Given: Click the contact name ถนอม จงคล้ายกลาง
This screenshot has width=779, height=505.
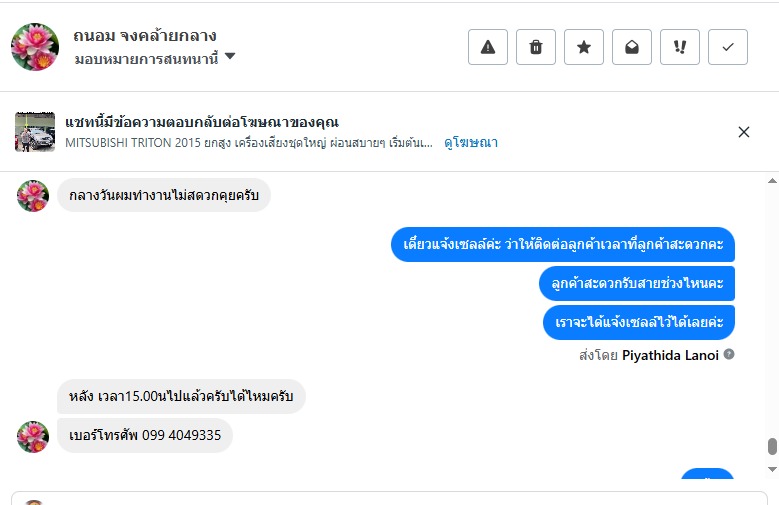Looking at the screenshot, I should 145,36.
